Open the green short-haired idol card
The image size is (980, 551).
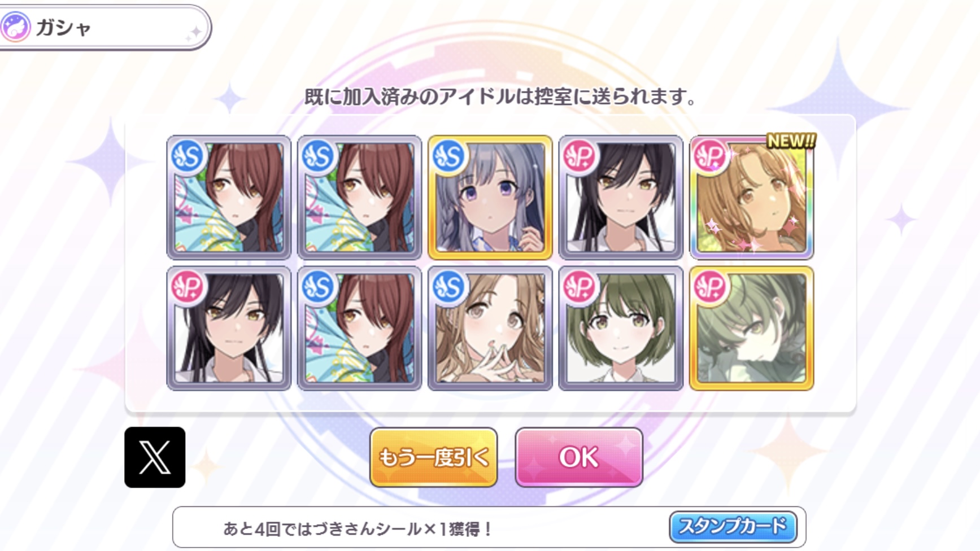(621, 328)
